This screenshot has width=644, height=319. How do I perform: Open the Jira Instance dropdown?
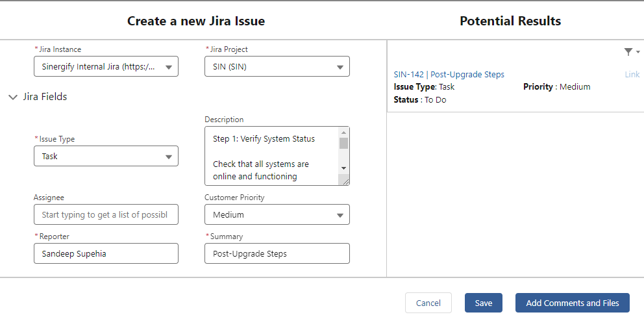[x=106, y=67]
